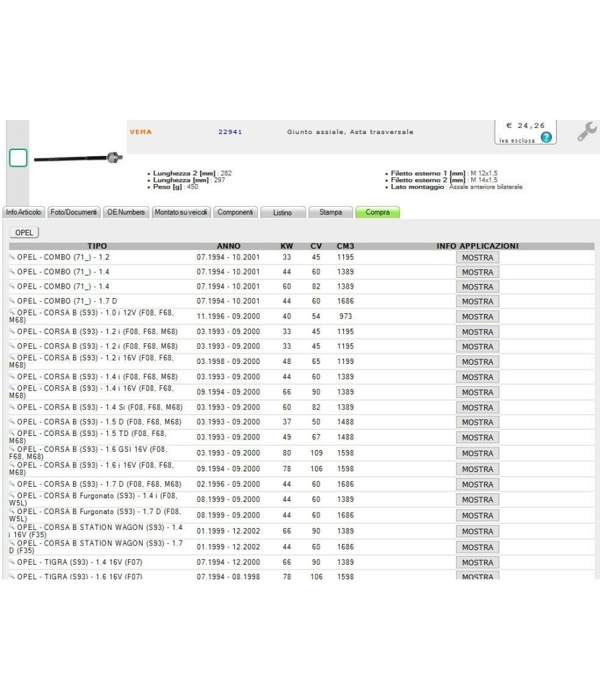Click magnifier icon for TIGRA 1.4 16V
Screen dimensions: 600x700
coord(12,561)
